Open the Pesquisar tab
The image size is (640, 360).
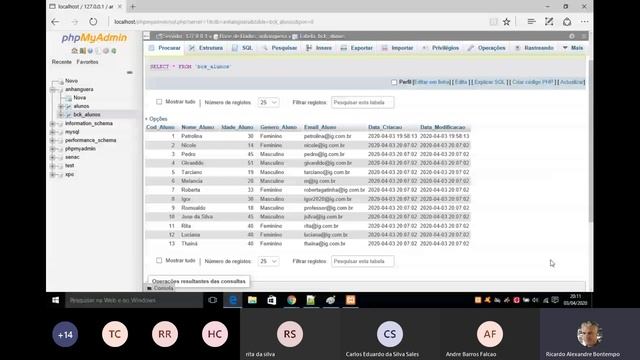pos(280,48)
